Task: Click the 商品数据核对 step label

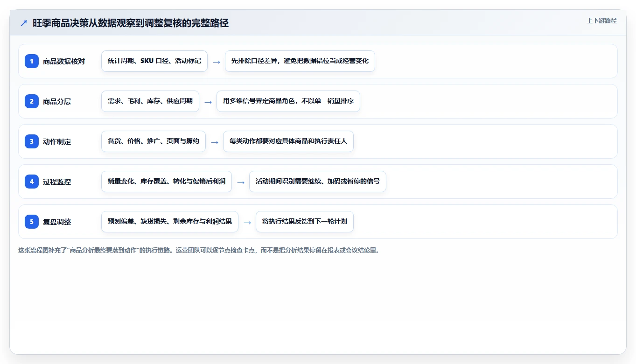Action: (x=64, y=61)
